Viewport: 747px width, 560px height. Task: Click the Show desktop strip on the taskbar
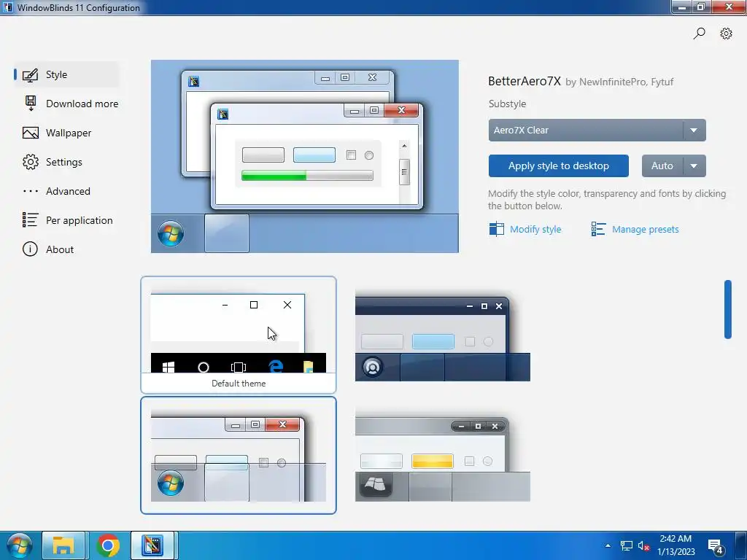click(x=741, y=545)
